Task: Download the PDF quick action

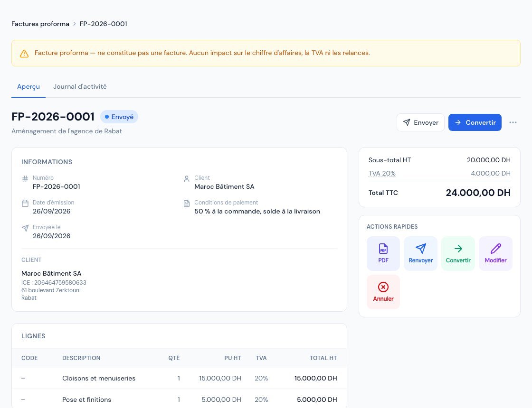Action: pos(383,253)
